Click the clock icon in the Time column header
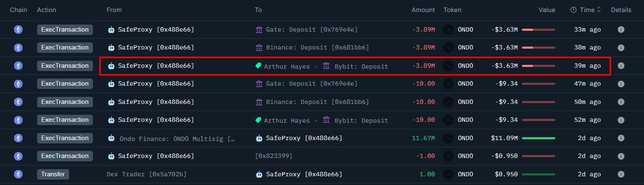The image size is (644, 185). [574, 10]
